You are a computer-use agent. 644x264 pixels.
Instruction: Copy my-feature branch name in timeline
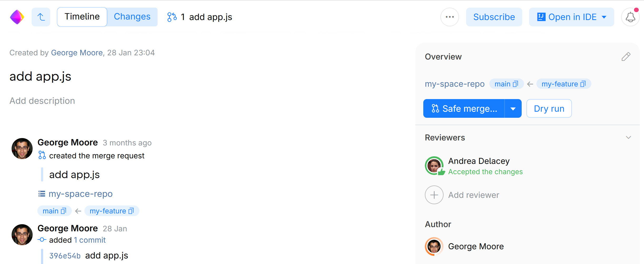(131, 211)
